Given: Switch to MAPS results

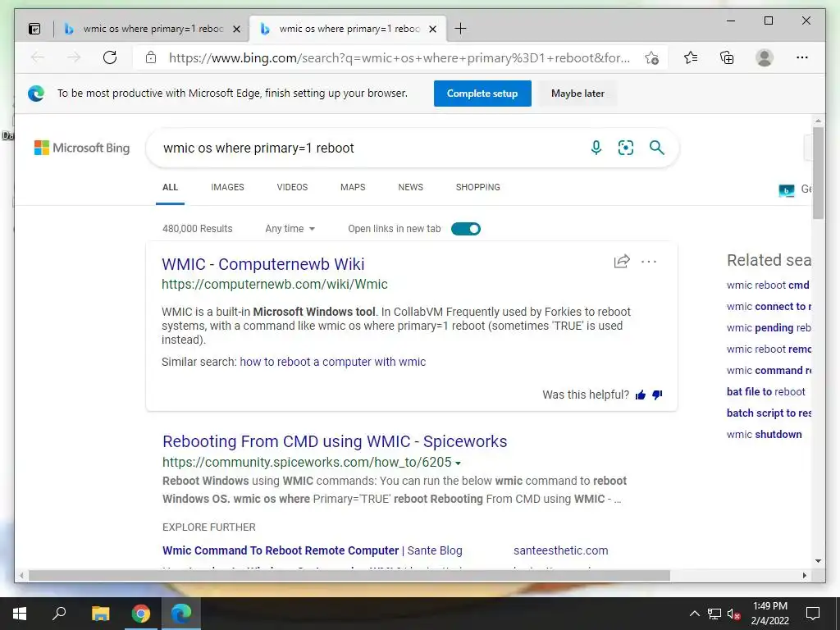Looking at the screenshot, I should coord(353,187).
